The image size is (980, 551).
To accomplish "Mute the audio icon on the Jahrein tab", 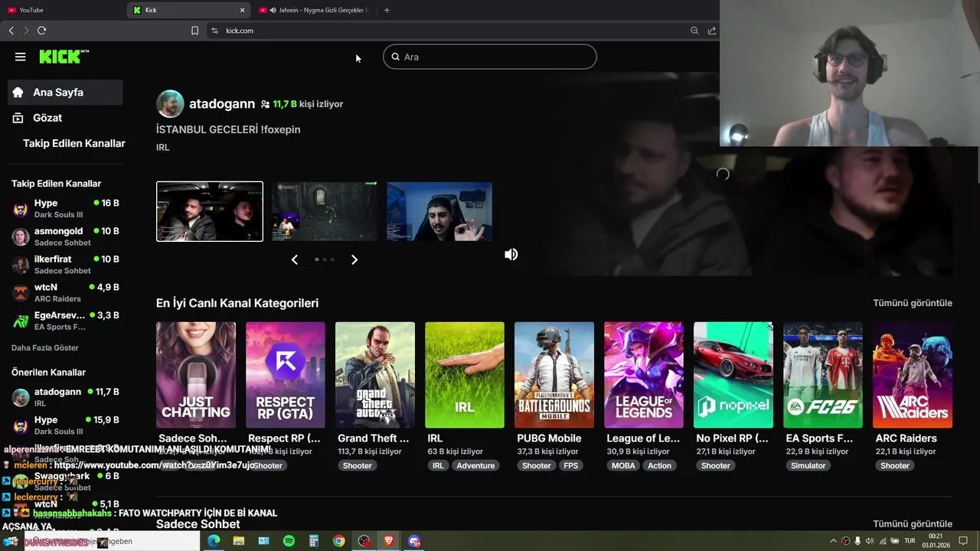I will point(273,10).
